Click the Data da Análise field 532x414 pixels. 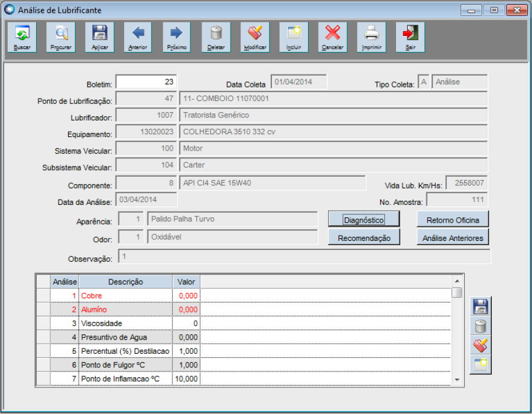146,200
